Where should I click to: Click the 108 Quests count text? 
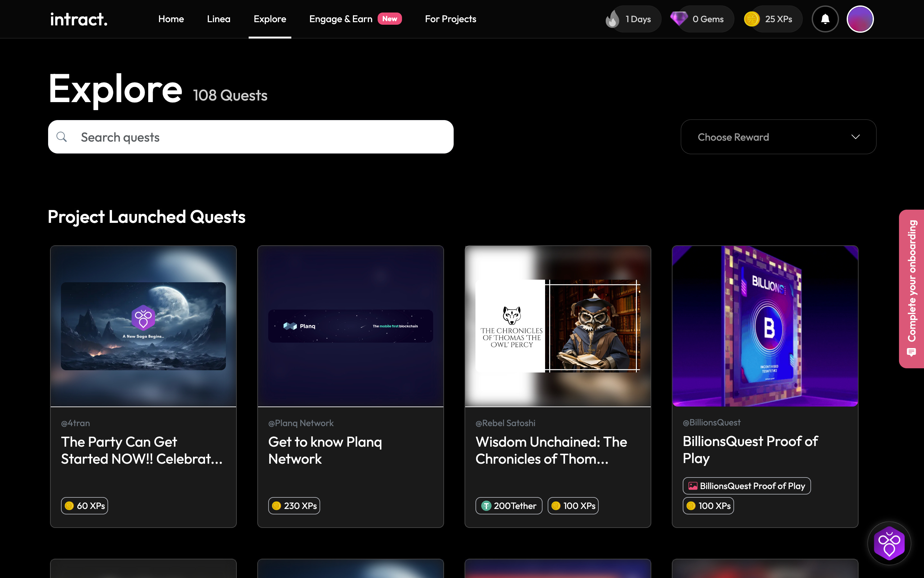pos(230,96)
